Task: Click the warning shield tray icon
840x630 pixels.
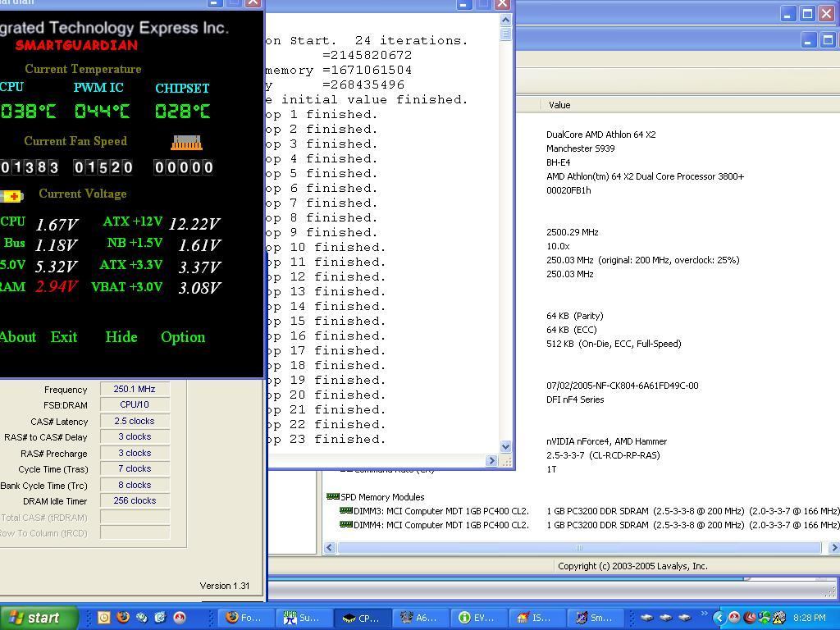Action: pos(779,619)
